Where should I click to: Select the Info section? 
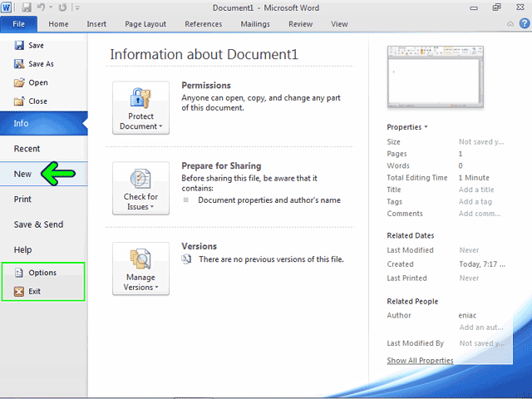point(44,123)
